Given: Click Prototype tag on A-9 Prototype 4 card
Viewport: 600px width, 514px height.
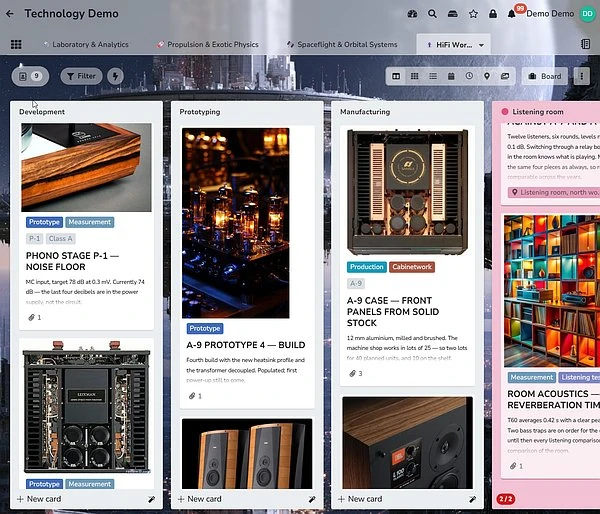Looking at the screenshot, I should click(x=205, y=328).
